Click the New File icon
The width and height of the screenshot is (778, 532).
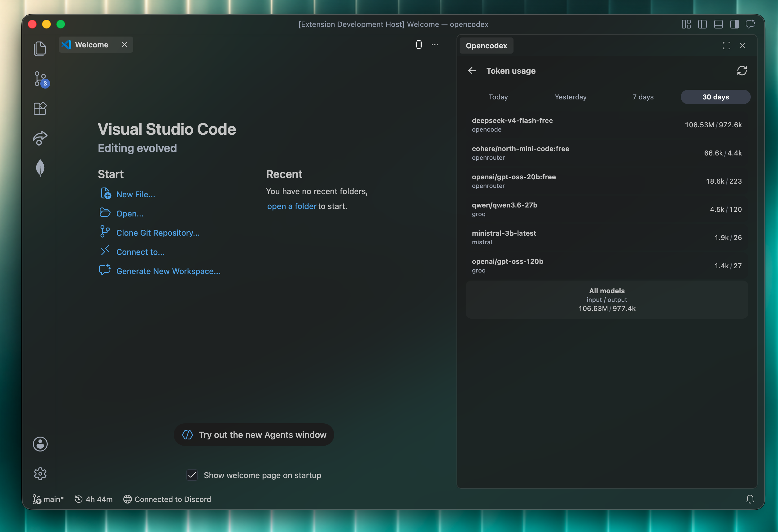pos(106,194)
